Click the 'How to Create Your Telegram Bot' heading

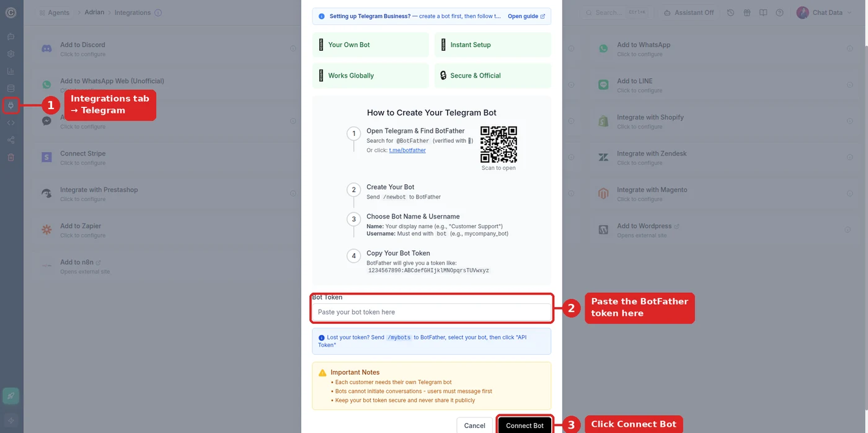(432, 112)
